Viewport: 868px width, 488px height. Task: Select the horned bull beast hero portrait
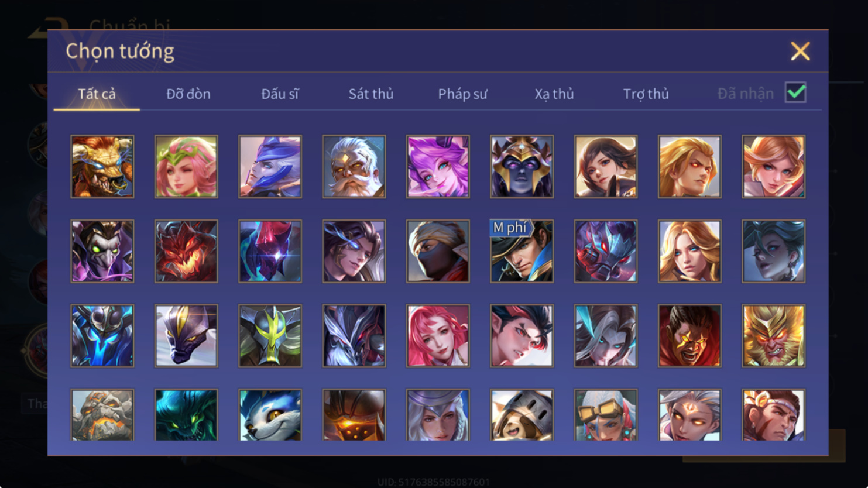pyautogui.click(x=102, y=167)
